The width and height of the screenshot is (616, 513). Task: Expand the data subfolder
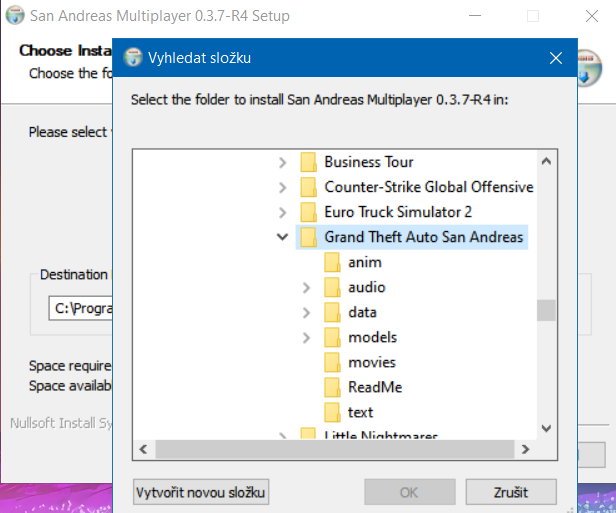click(x=306, y=313)
